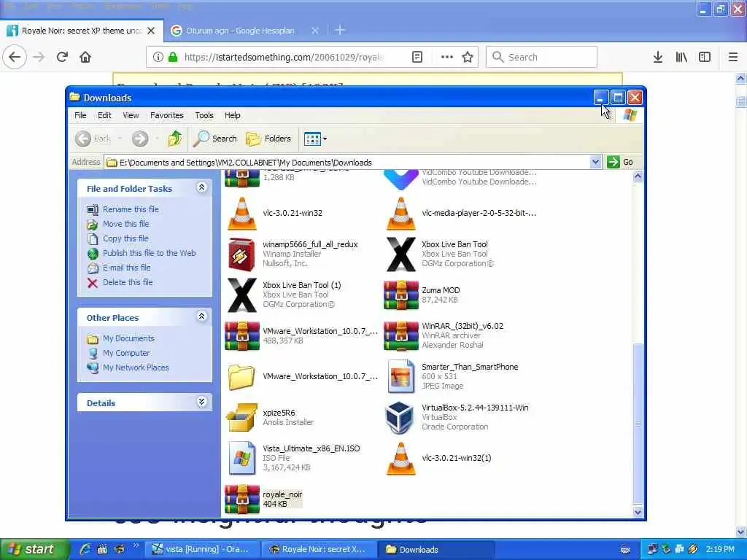Image resolution: width=747 pixels, height=560 pixels.
Task: Select the vlc-3.0.21-win32 installer icon
Action: 242,214
